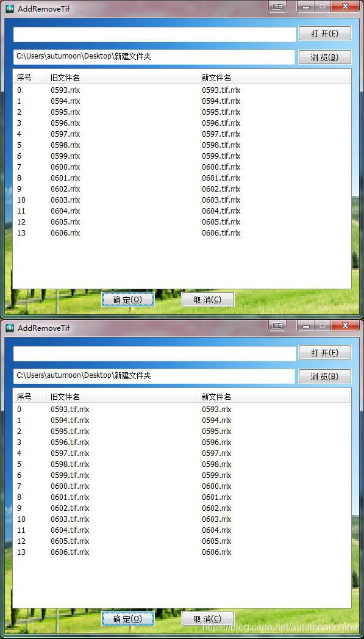
Task: Select 0599.tif.rrlx under 新文件名 column
Action: [221, 156]
